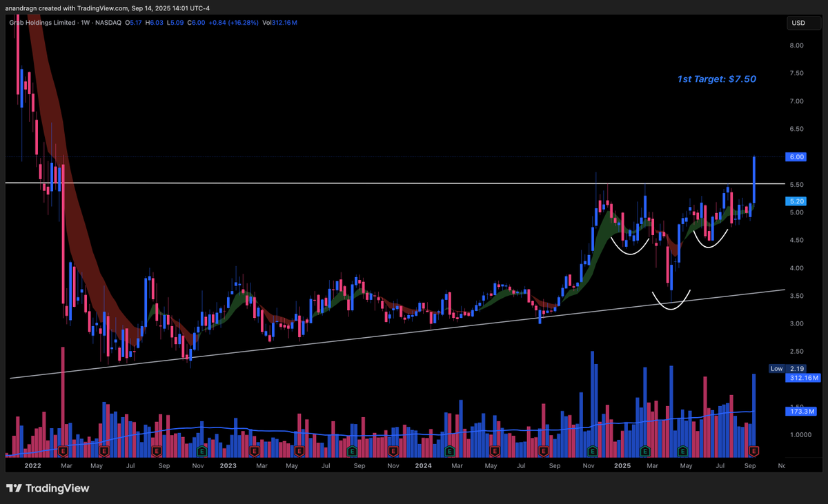Click the red earnings marker at May 2023

click(299, 450)
